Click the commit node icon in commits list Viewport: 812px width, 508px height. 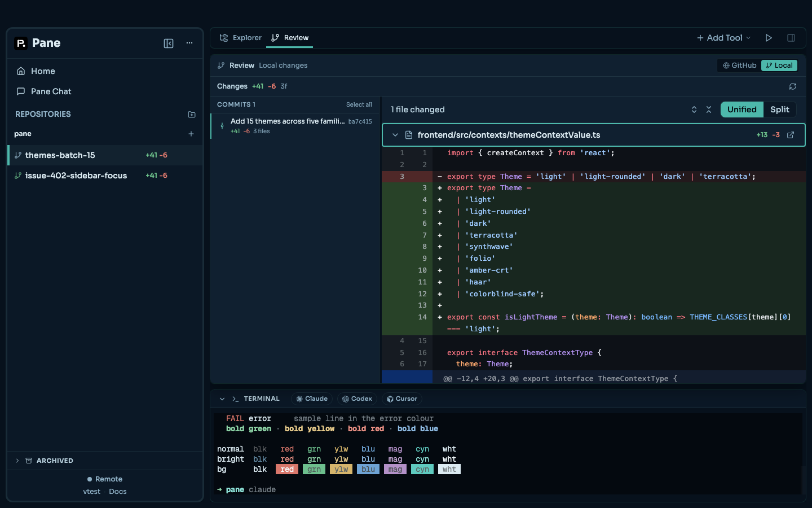click(x=222, y=126)
